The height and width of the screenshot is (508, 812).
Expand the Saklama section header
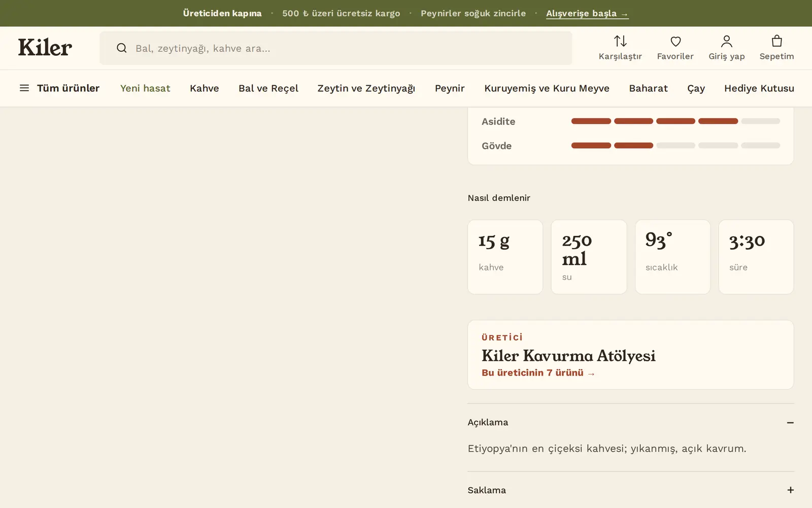pos(631,490)
